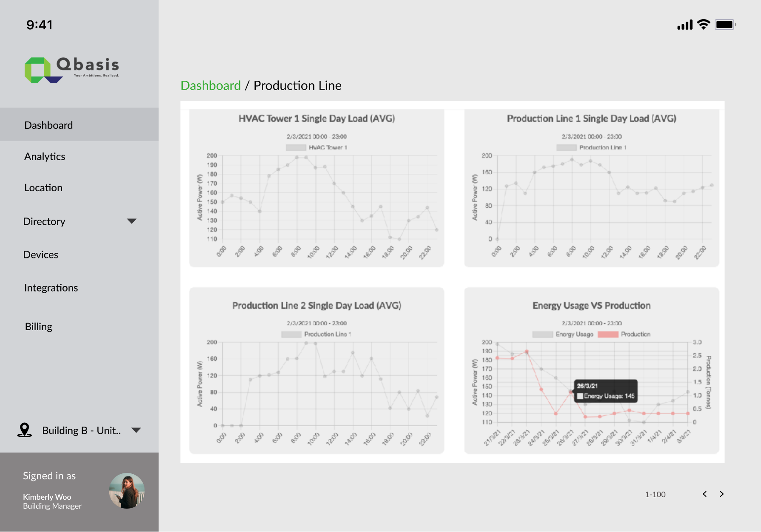Expand the Directory submenu arrow
Viewport: 761px width, 532px height.
pyautogui.click(x=132, y=221)
